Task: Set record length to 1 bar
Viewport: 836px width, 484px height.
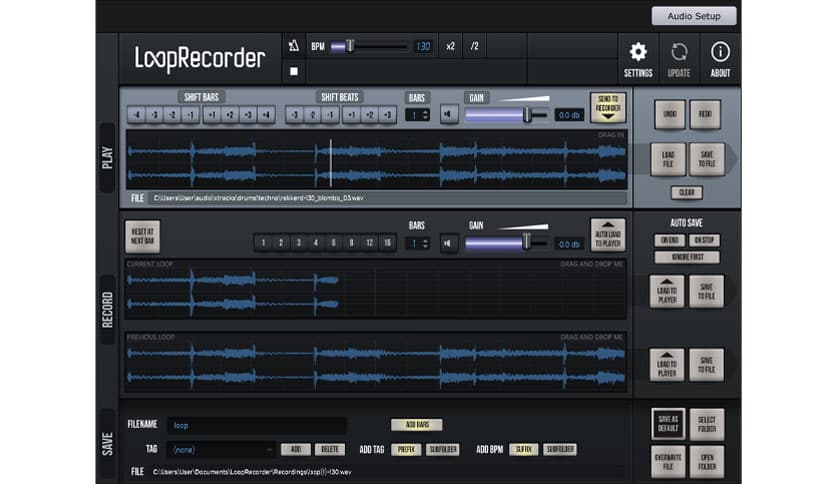Action: pos(263,243)
